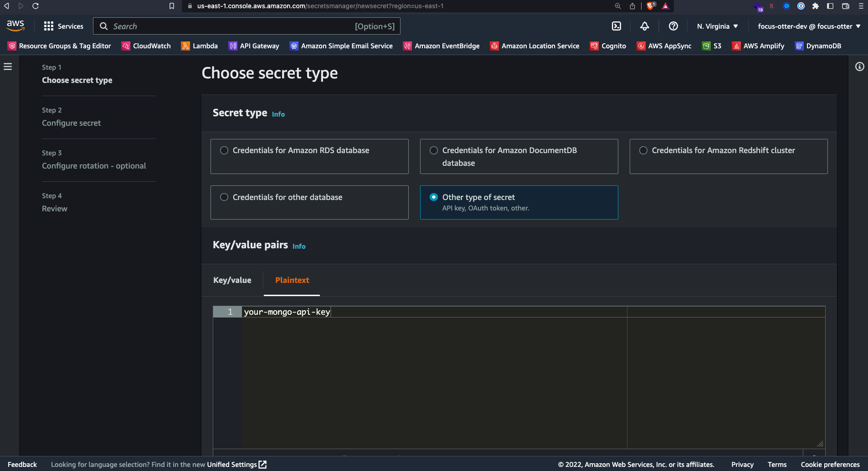868x471 pixels.
Task: Open the CloudWatch shortcut
Action: (146, 46)
